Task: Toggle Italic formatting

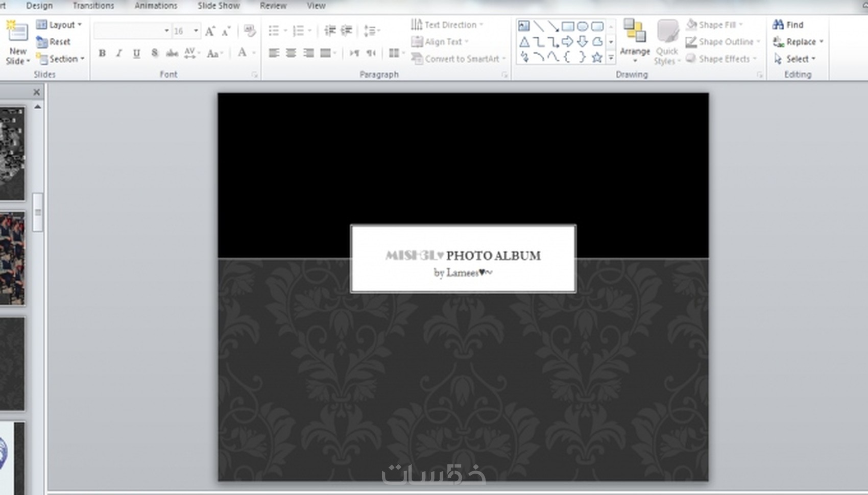Action: pyautogui.click(x=119, y=53)
